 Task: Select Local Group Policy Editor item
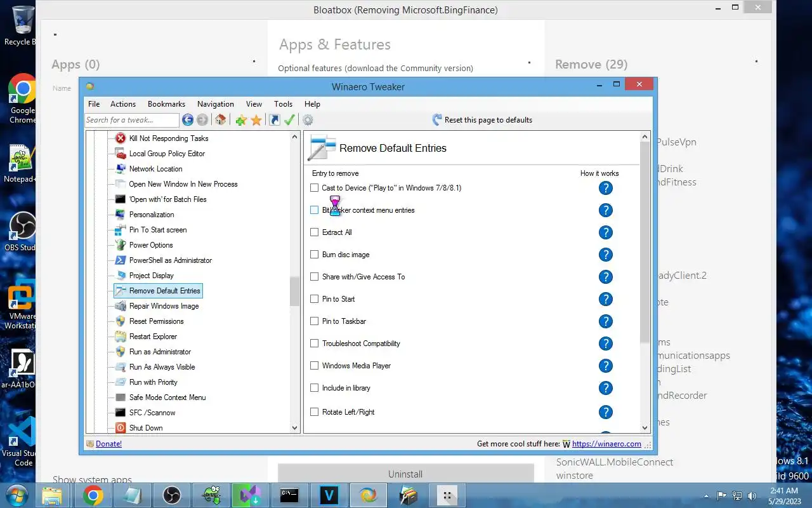(x=167, y=154)
